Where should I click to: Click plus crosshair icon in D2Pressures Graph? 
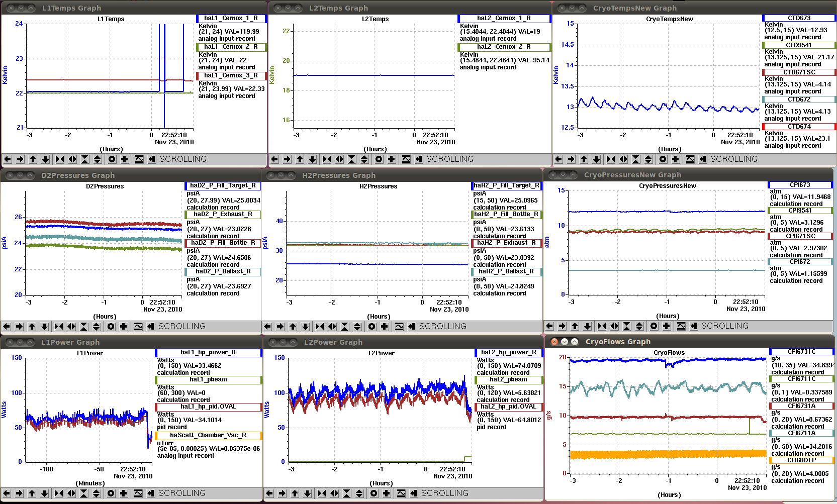tap(124, 327)
